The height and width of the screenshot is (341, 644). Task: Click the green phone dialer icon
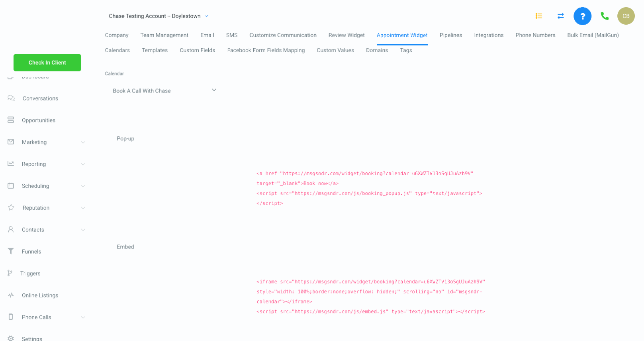[605, 16]
